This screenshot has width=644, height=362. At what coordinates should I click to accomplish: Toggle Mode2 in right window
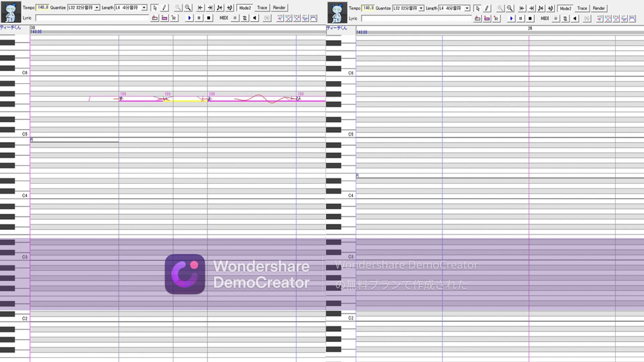pos(565,8)
